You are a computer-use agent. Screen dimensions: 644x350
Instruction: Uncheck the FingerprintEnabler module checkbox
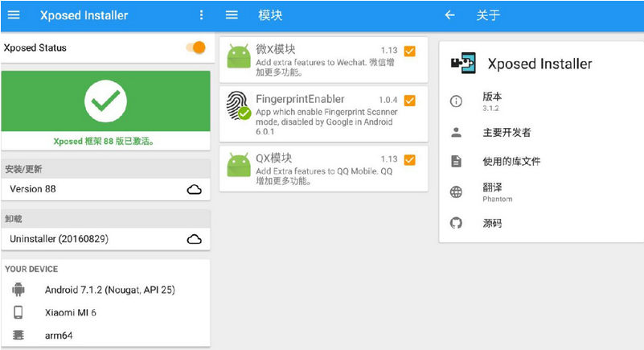(409, 101)
